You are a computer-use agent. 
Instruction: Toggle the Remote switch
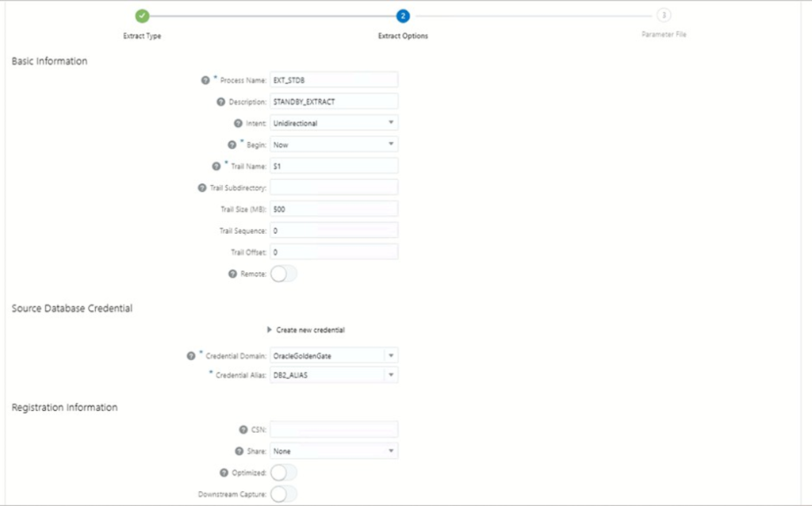284,274
